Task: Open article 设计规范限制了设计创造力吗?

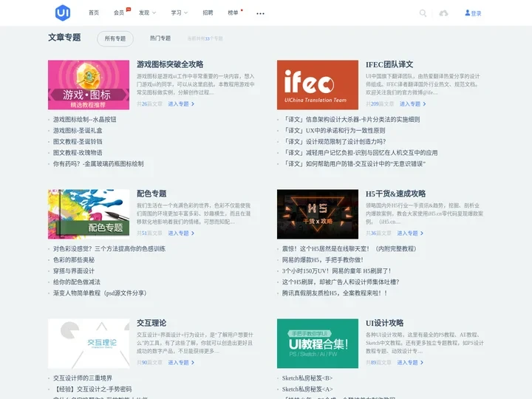Action: coord(334,141)
